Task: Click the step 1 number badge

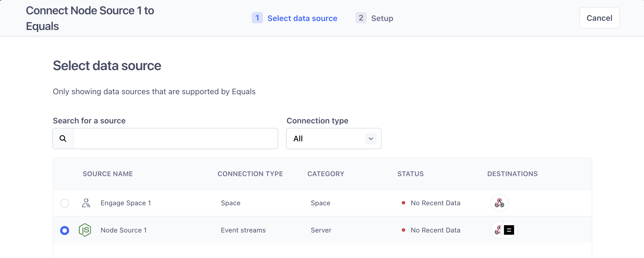Action: coord(257,18)
